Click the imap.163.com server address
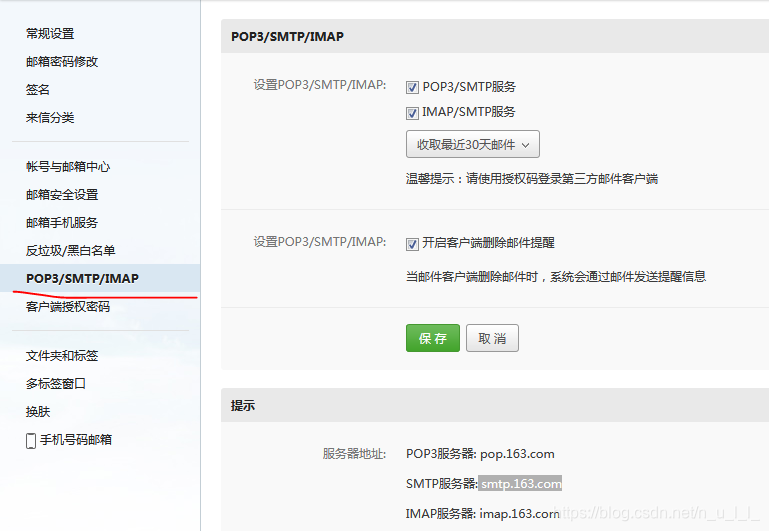 519,514
